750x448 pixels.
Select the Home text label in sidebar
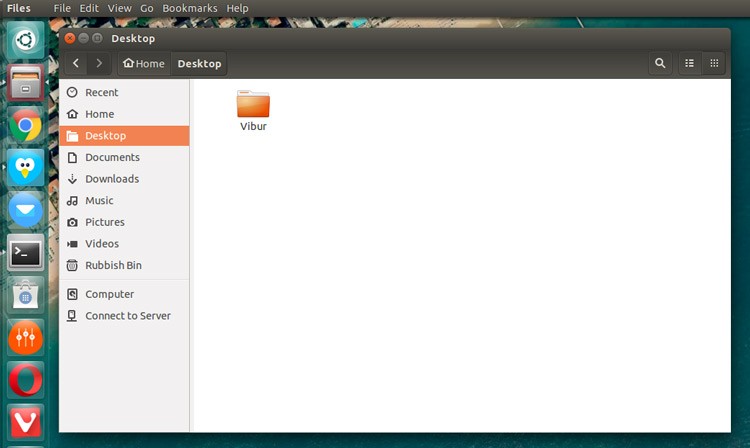(99, 114)
